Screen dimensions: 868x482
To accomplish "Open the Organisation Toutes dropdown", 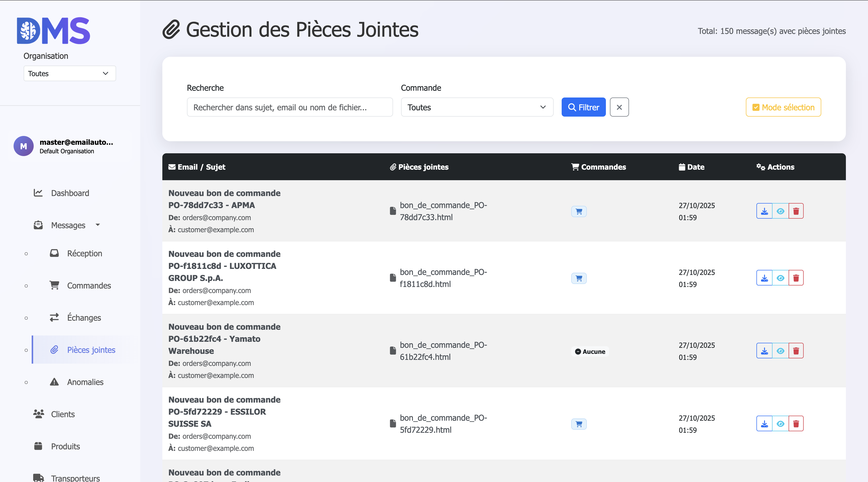I will [x=69, y=73].
